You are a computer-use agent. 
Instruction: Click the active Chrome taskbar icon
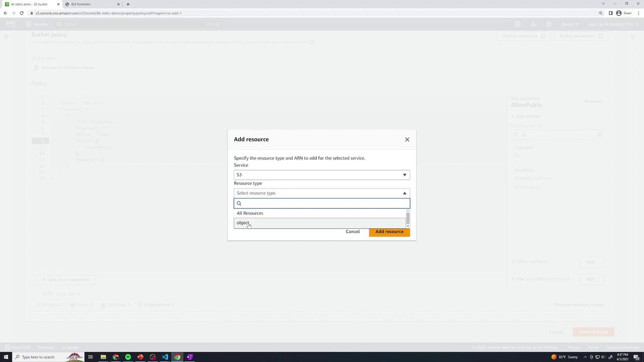tap(177, 357)
